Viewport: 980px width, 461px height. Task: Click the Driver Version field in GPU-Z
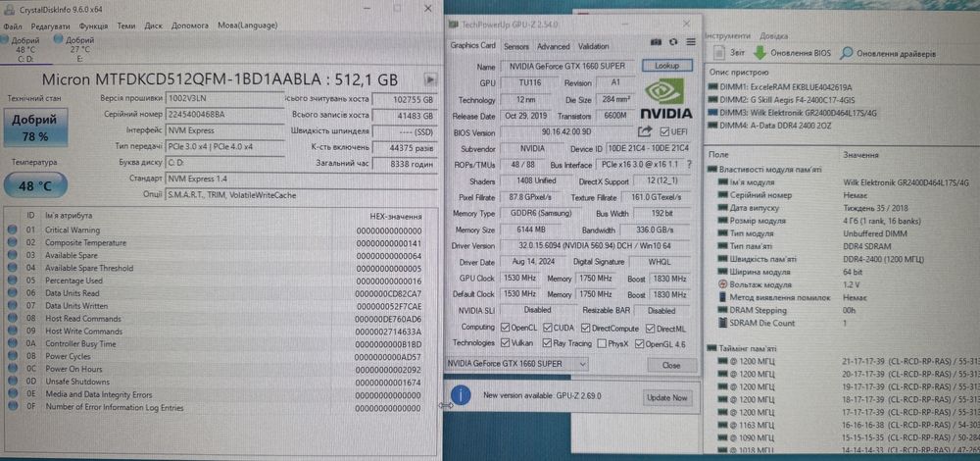596,246
